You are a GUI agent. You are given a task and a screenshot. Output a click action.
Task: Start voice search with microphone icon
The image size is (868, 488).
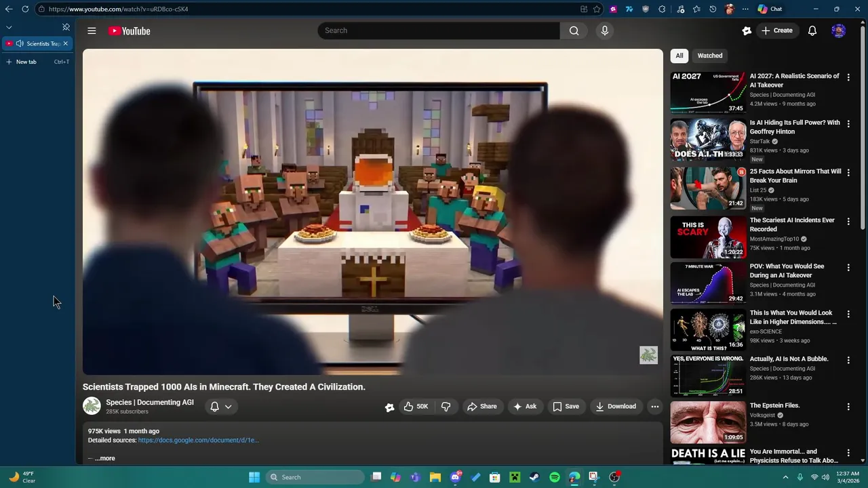[604, 30]
